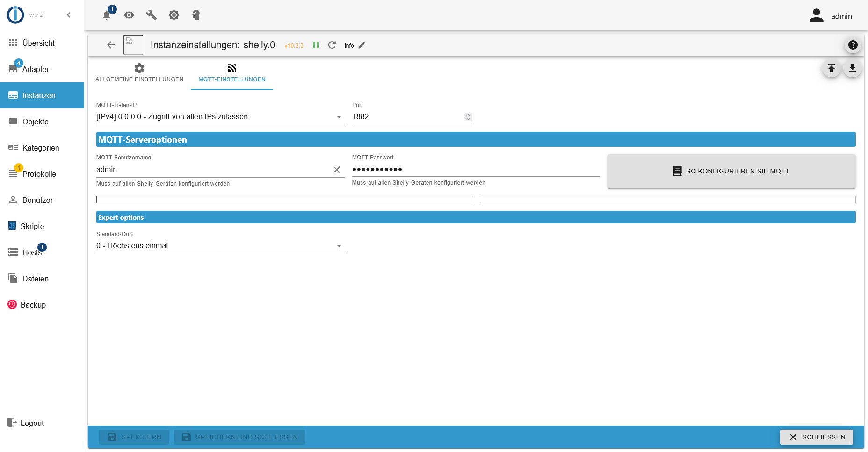Open the wrench system settings icon

pyautogui.click(x=152, y=15)
